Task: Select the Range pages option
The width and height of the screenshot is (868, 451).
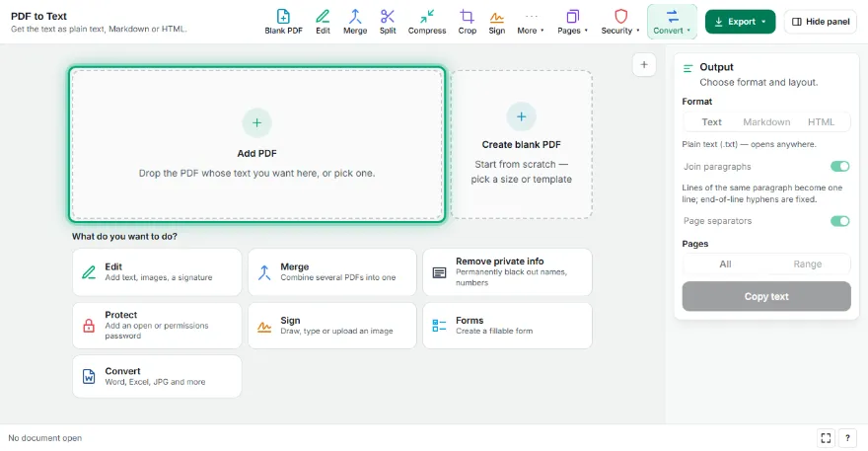Action: tap(807, 264)
